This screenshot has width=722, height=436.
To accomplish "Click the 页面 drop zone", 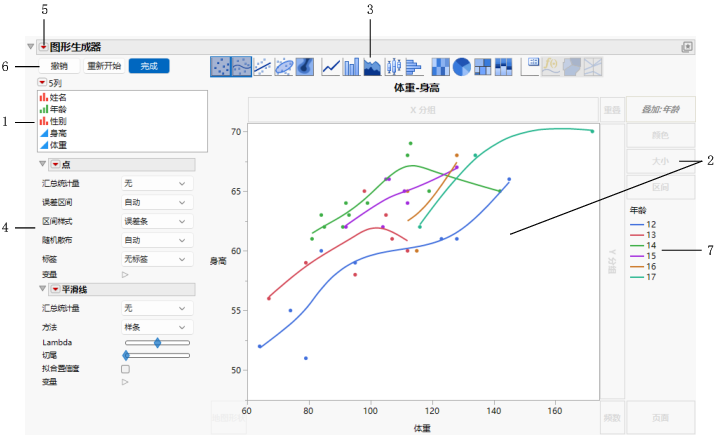I will pos(661,418).
